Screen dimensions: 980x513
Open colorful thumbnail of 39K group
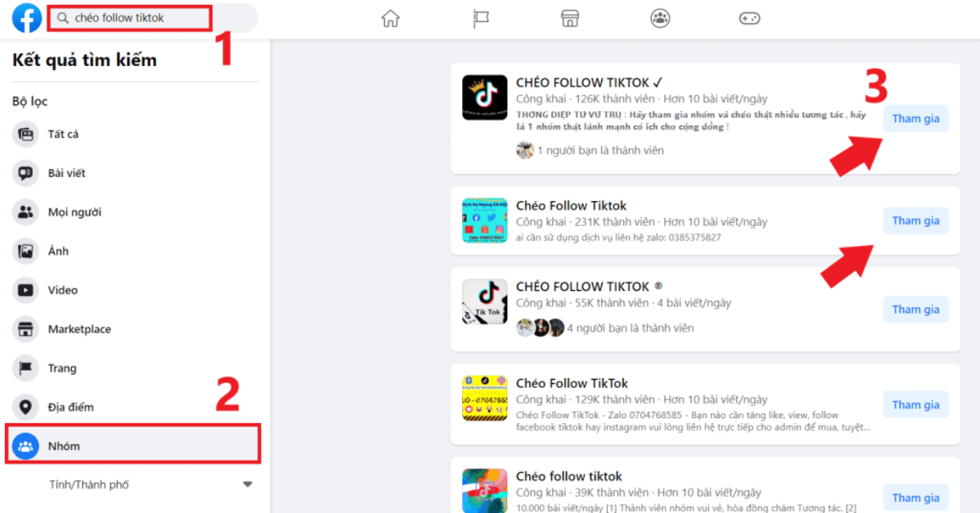[485, 490]
